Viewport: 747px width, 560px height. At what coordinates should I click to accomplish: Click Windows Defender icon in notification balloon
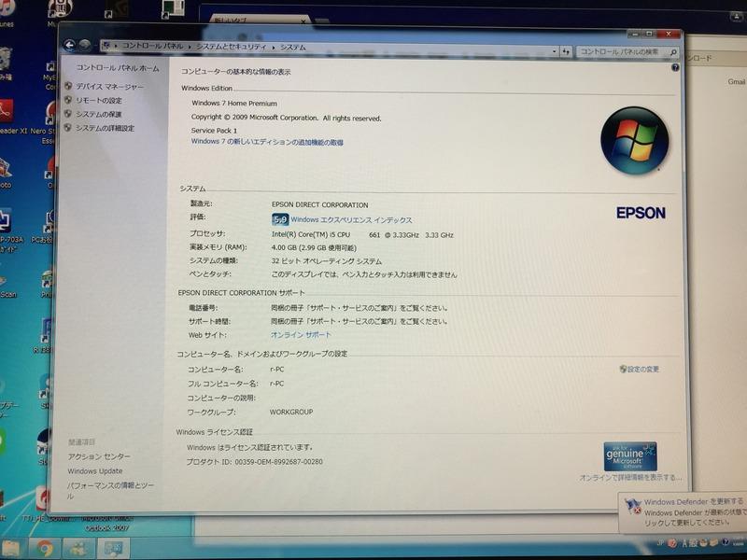tap(633, 506)
